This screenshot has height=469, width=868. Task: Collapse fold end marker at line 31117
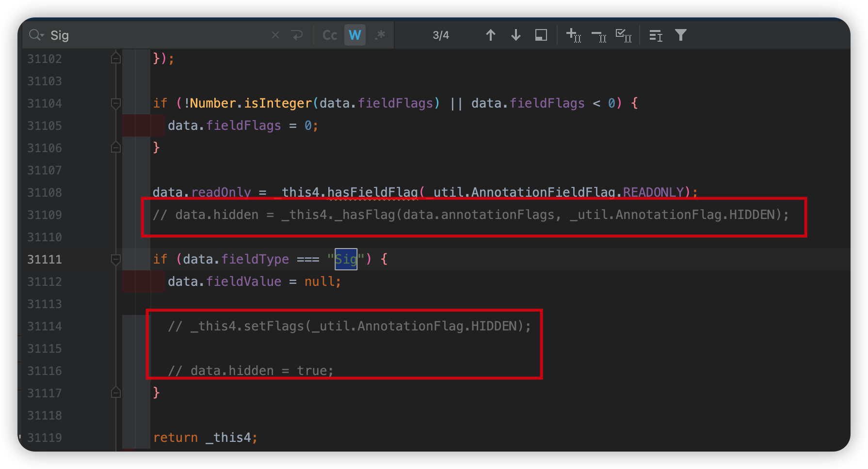[x=115, y=392]
